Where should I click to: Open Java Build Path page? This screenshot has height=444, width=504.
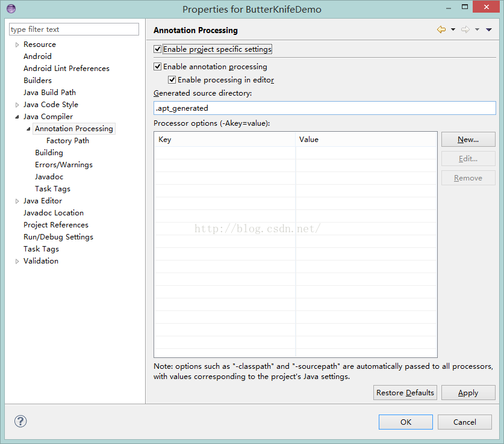tap(49, 93)
